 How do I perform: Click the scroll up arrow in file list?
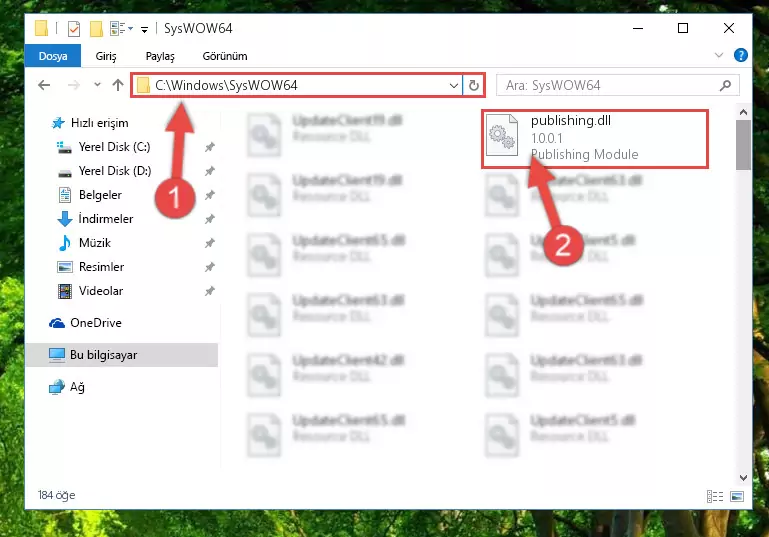[x=743, y=112]
